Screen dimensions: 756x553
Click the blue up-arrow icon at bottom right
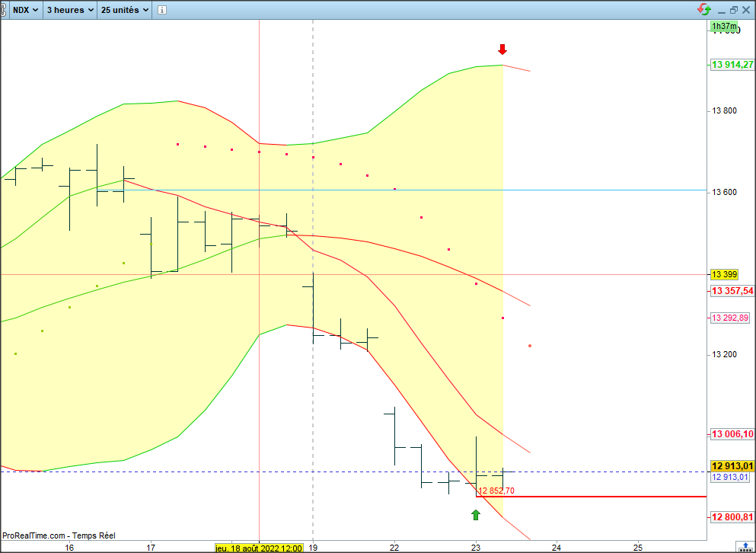coord(745,547)
